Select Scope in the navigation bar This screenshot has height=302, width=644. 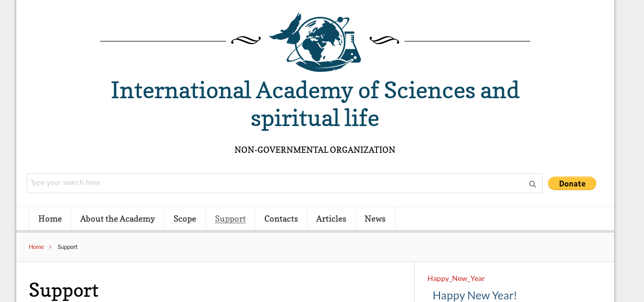[x=185, y=219]
